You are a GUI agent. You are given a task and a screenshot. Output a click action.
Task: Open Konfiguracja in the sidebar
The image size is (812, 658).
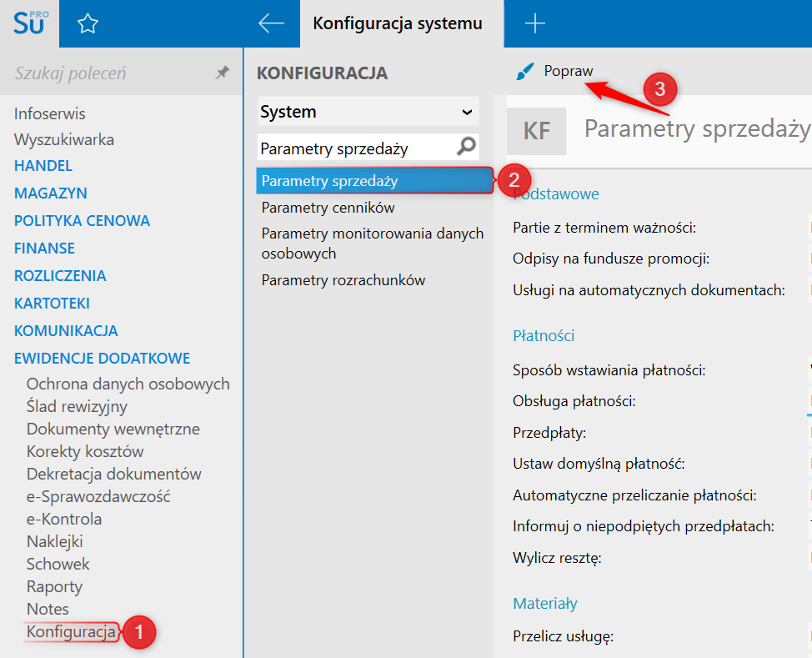pyautogui.click(x=71, y=632)
